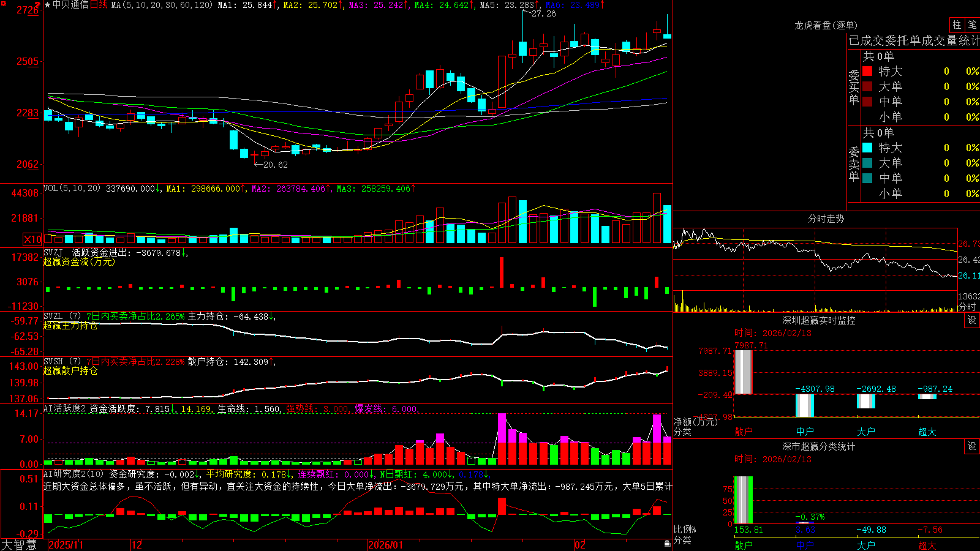Open the AI研究度2(10) indicator label

pyautogui.click(x=73, y=474)
